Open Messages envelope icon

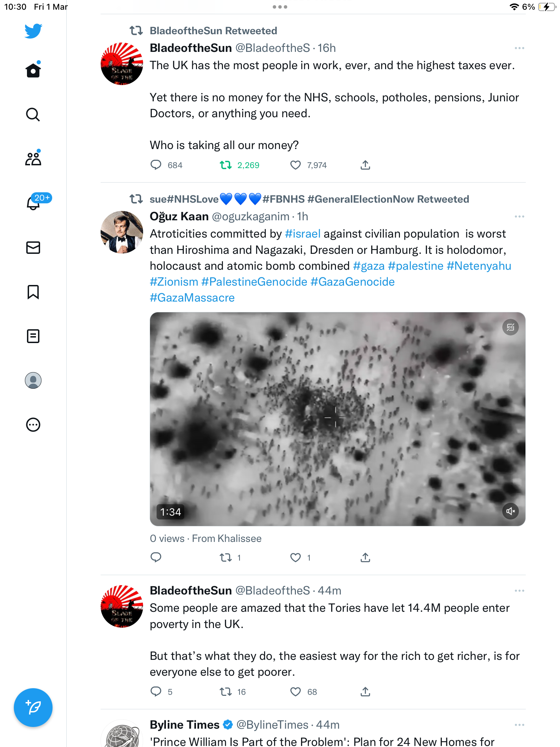click(33, 248)
